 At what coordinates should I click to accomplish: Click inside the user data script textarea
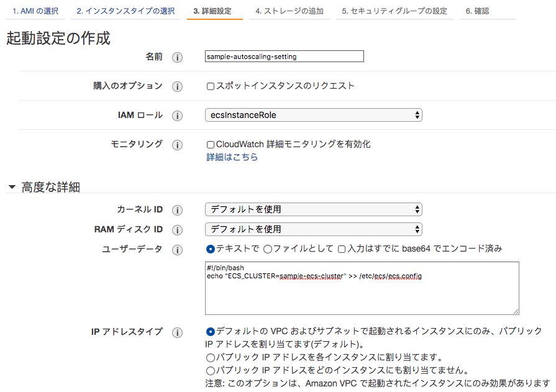[x=362, y=288]
